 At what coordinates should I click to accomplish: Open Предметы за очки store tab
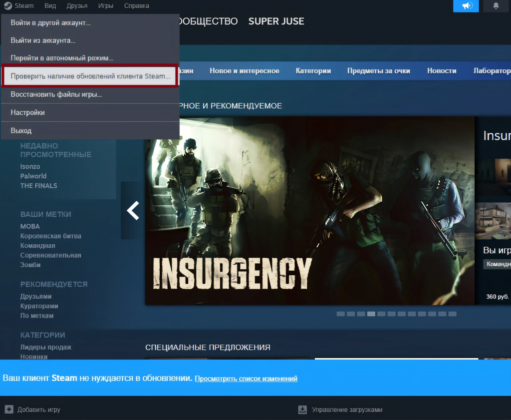[x=378, y=71]
